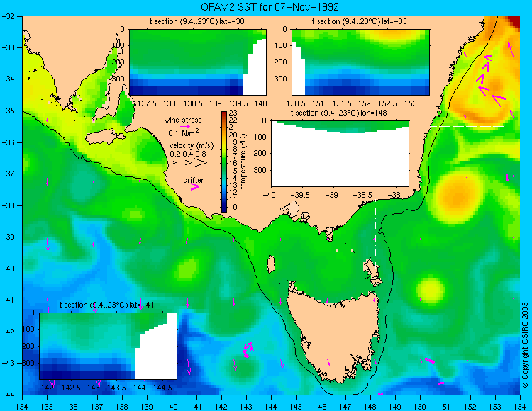This screenshot has height=411, width=532.
Task: Click the 138.5 tick on lat=-38 inset
Action: click(193, 103)
